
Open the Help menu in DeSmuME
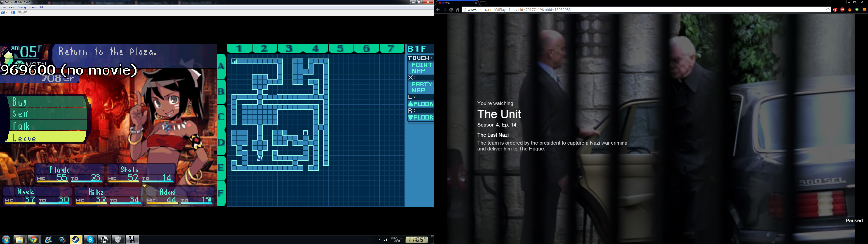click(x=41, y=7)
